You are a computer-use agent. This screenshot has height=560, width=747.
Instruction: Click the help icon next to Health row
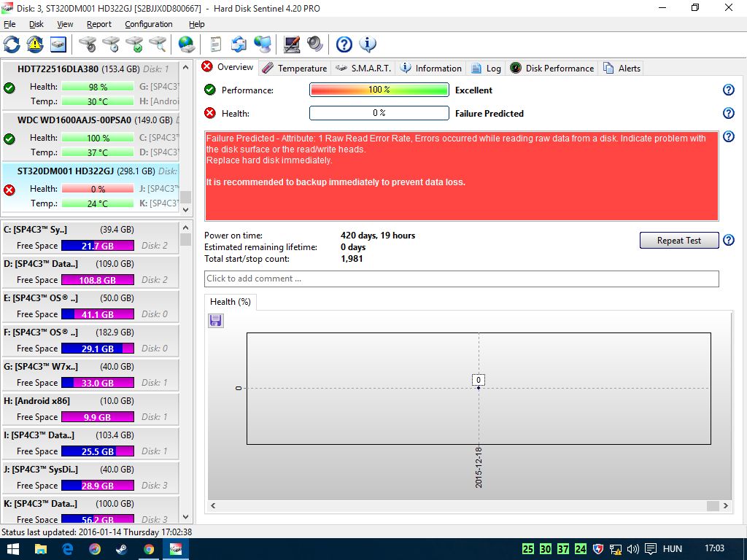click(x=729, y=113)
